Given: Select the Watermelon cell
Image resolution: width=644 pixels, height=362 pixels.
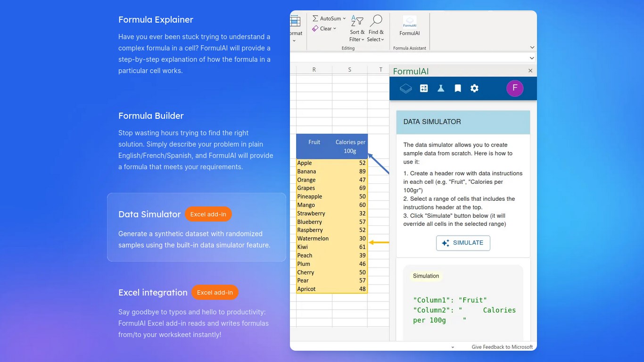Looking at the screenshot, I should [x=314, y=239].
